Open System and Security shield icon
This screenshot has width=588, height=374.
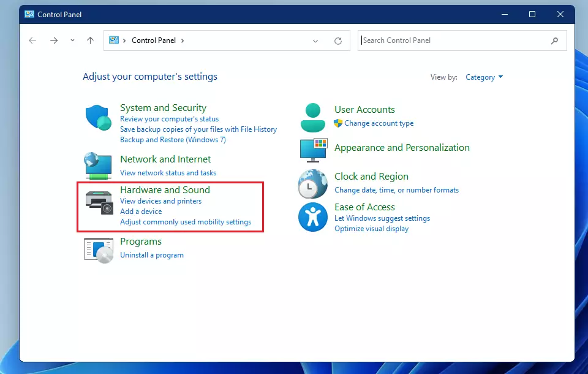98,118
